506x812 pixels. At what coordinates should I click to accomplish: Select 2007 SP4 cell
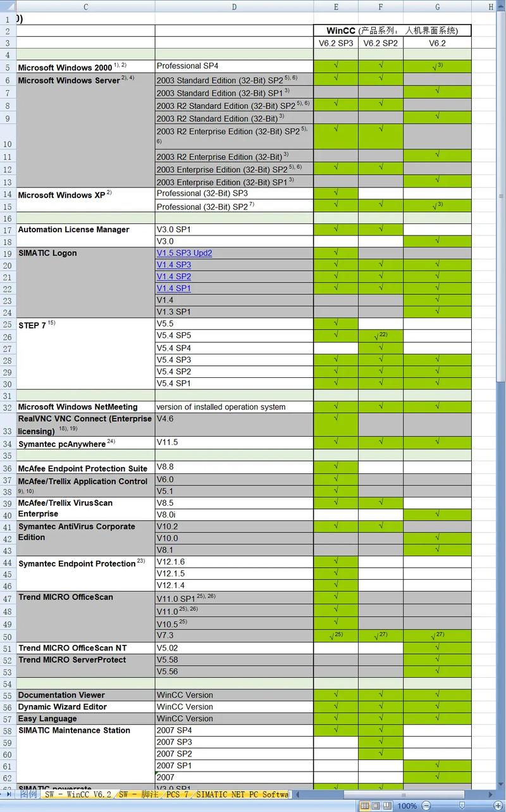(x=234, y=730)
